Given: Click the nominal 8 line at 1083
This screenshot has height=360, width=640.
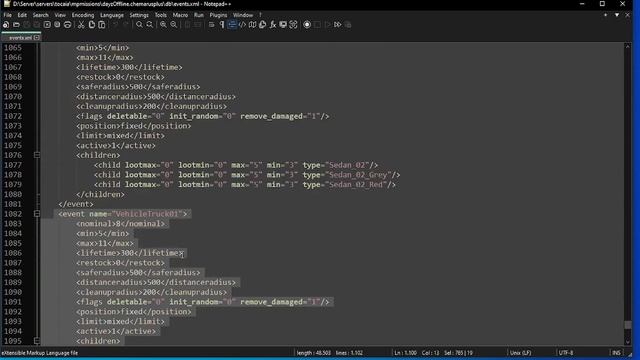Looking at the screenshot, I should (121, 224).
